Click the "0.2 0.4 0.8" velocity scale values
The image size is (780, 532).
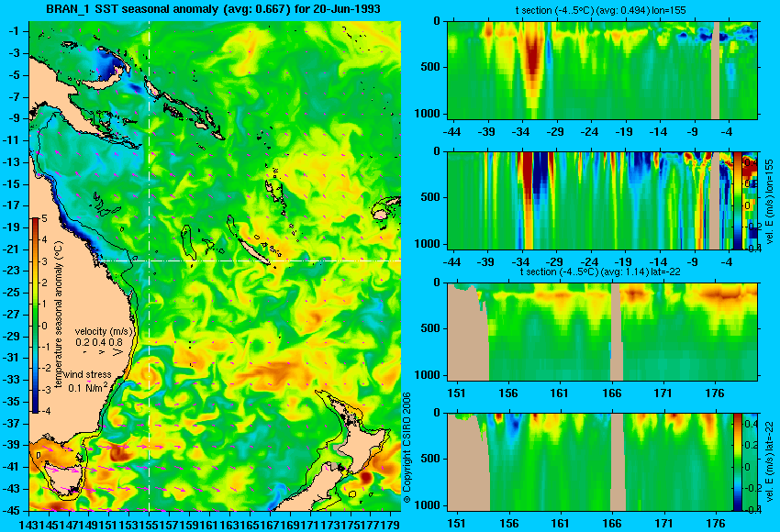click(x=98, y=342)
